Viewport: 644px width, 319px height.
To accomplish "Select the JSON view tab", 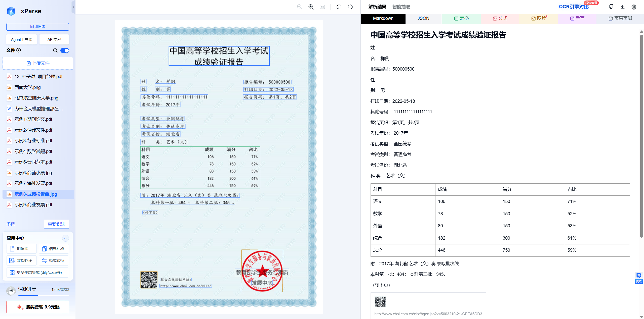I will (x=423, y=19).
